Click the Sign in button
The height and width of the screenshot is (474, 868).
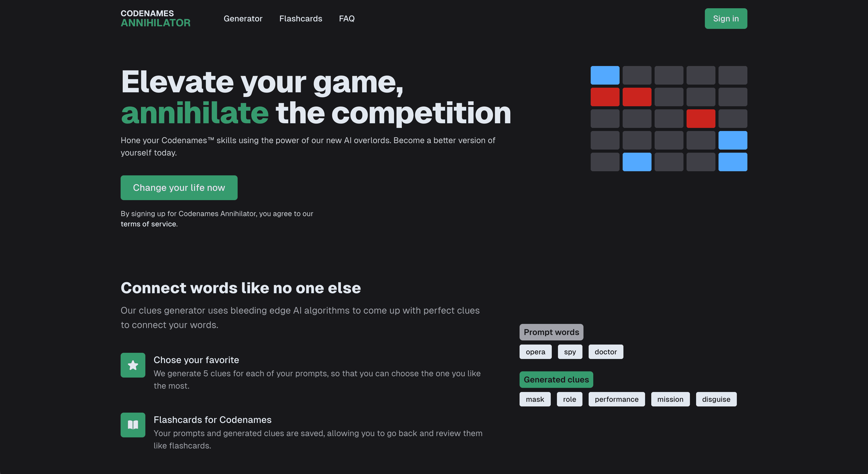pos(726,18)
